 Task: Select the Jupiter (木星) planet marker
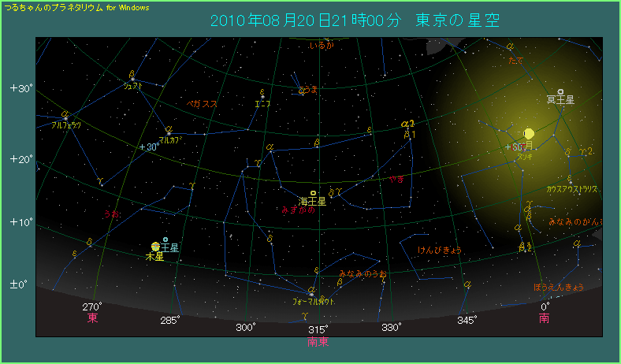pos(155,247)
